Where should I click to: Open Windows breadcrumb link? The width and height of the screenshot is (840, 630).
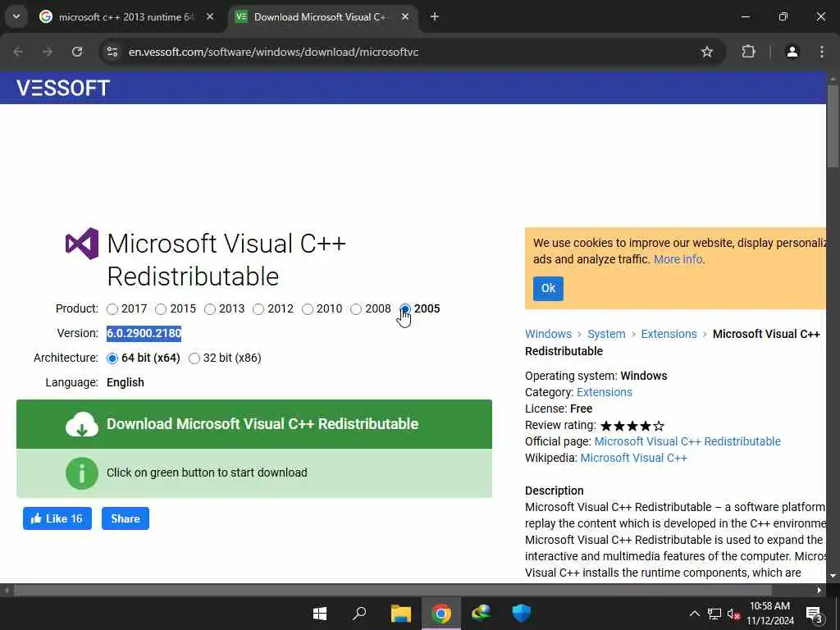549,334
